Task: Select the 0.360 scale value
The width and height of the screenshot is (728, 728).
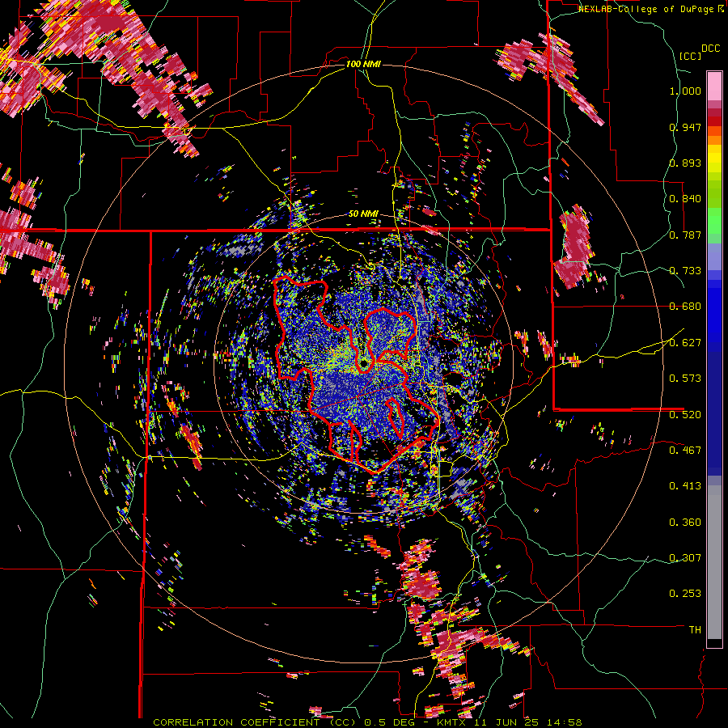Action: point(685,523)
